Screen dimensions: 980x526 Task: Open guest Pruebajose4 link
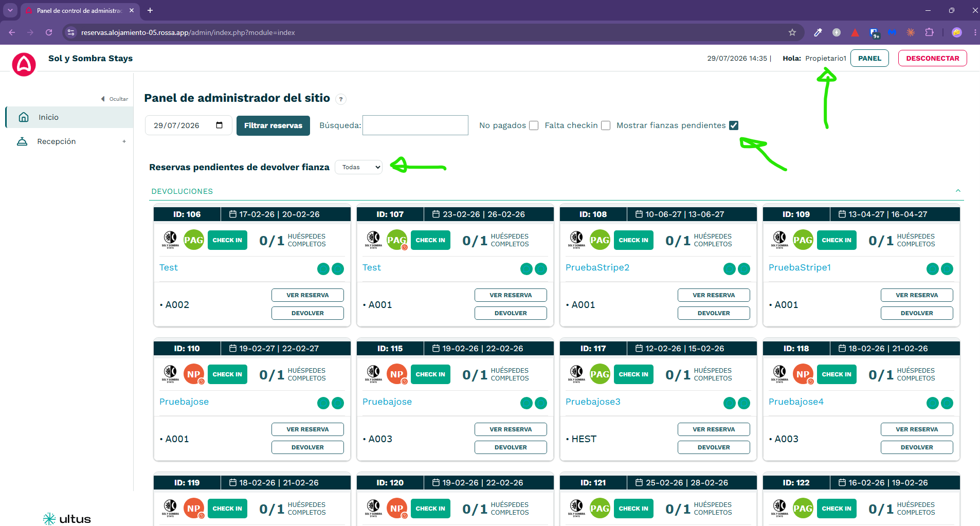796,402
